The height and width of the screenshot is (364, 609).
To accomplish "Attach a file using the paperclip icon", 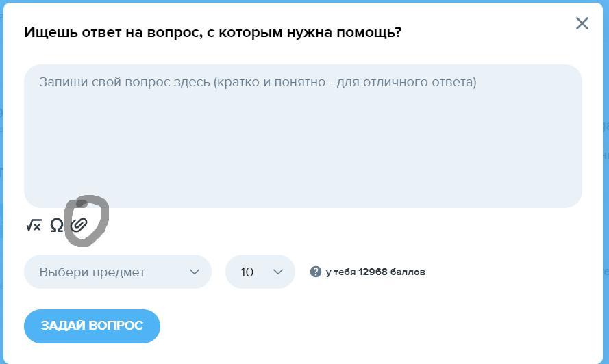I will coord(79,224).
